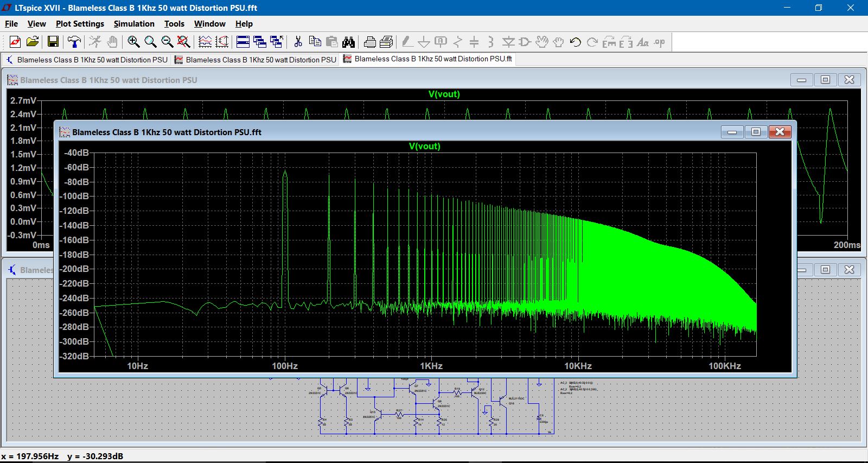
Task: Tile windows vertically using the toolbar icon
Action: click(x=260, y=42)
